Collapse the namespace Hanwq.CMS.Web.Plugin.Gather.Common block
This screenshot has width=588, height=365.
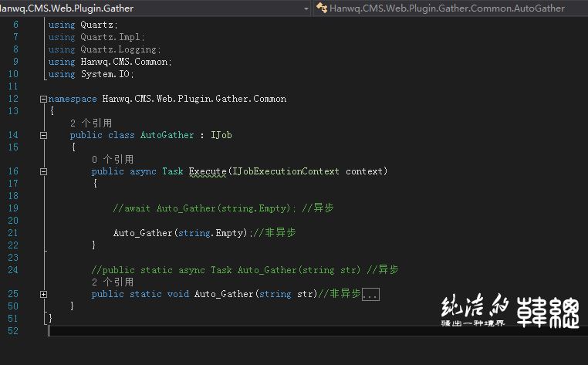pos(43,99)
